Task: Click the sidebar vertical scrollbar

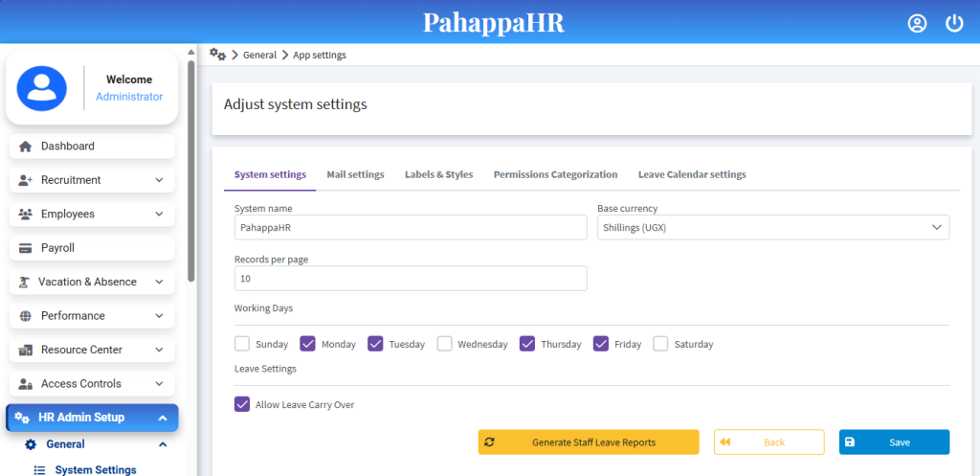Action: 191,172
